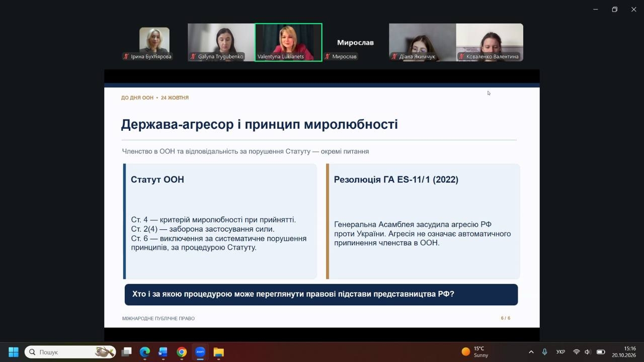Open the weather widget showing 15°C Sunny
The image size is (644, 362).
475,352
